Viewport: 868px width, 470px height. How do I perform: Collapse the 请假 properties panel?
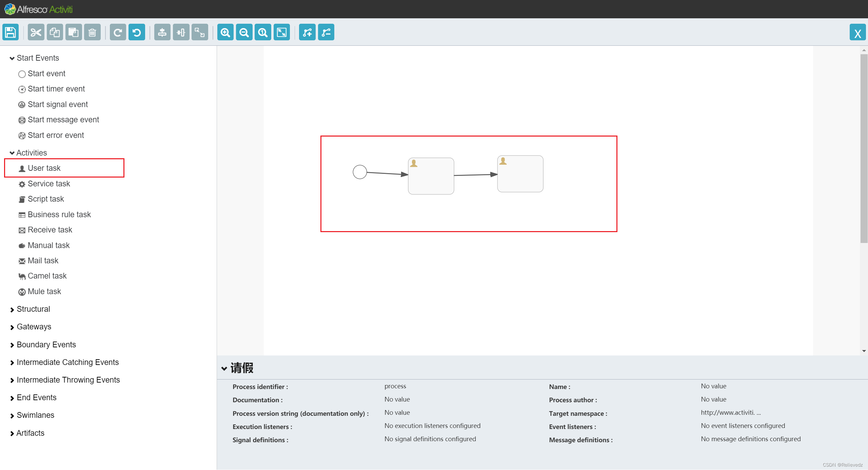coord(224,368)
